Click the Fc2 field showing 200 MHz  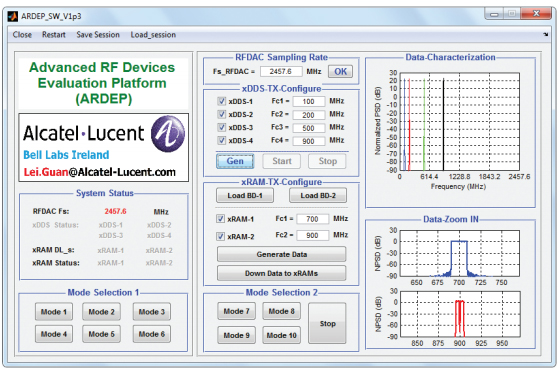pyautogui.click(x=309, y=115)
